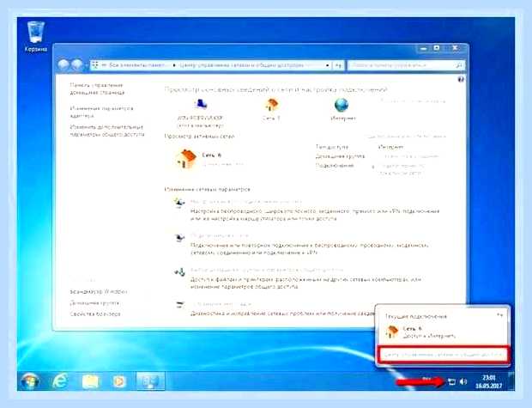Image resolution: width=532 pixels, height=408 pixels.
Task: Open 'Свойства браузера' sidebar link
Action: (x=95, y=314)
